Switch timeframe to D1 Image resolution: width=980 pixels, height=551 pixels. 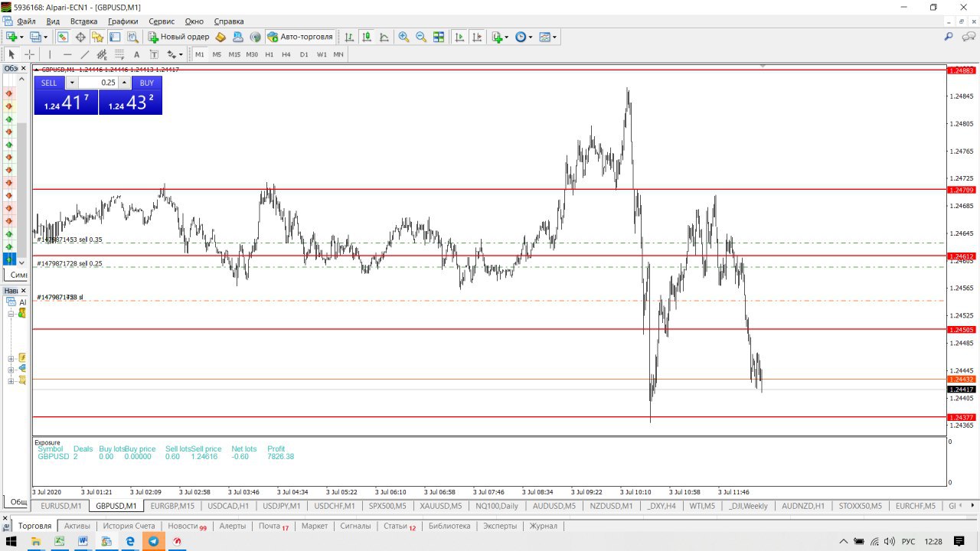(x=304, y=54)
